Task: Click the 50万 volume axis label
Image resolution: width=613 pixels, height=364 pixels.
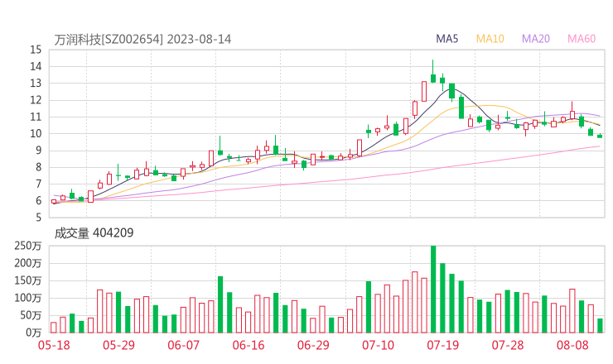Action: click(x=31, y=315)
